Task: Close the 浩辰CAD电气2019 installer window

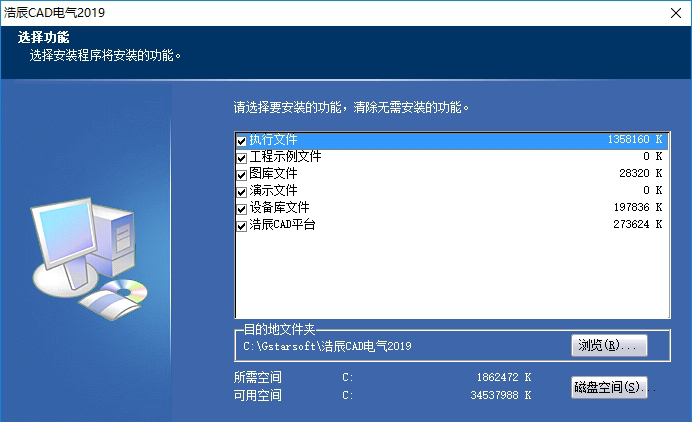Action: (676, 13)
